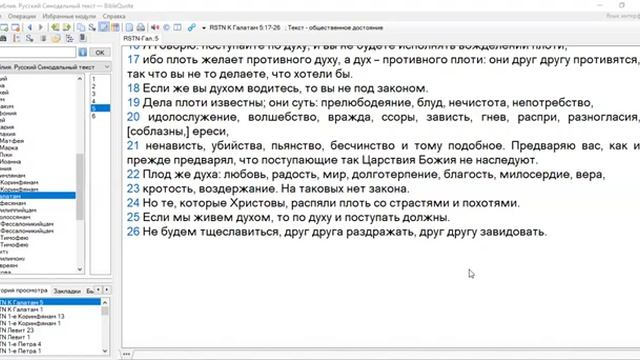Click the yellow round icon in second toolbar
Screen dimensions: 640x360
56,38
